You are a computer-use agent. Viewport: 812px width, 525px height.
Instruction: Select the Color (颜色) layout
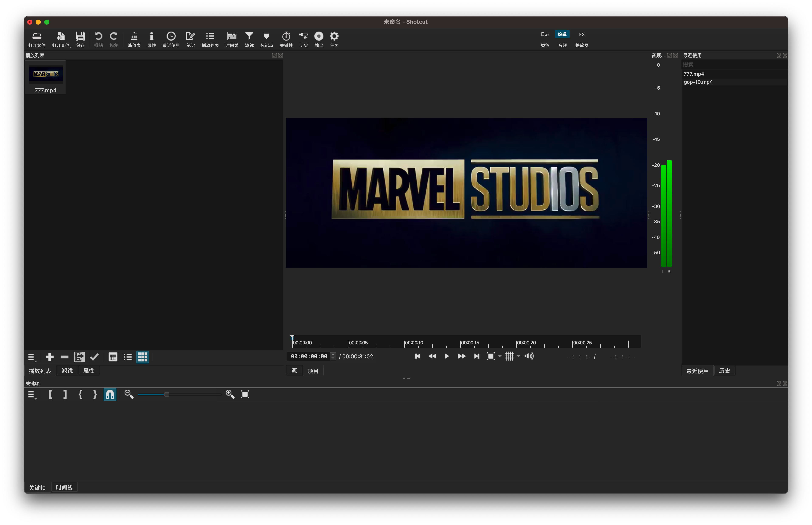545,45
